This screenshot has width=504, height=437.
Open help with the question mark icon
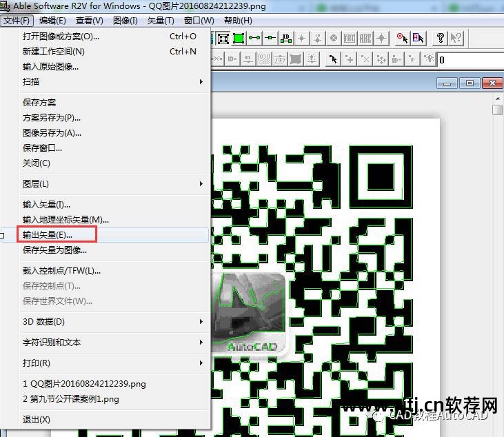pos(440,39)
